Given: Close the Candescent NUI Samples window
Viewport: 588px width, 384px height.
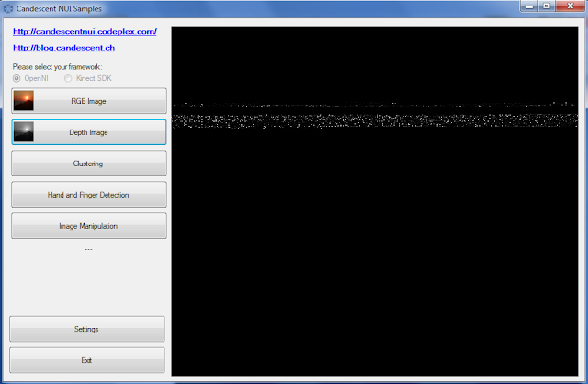Looking at the screenshot, I should point(571,6).
